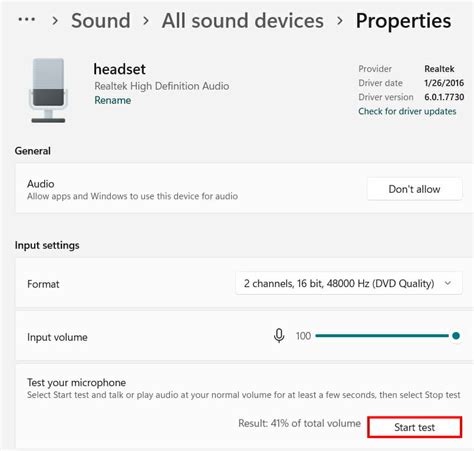Click the chevron before Properties breadcrumb
Image resolution: width=474 pixels, height=451 pixels.
[340, 21]
